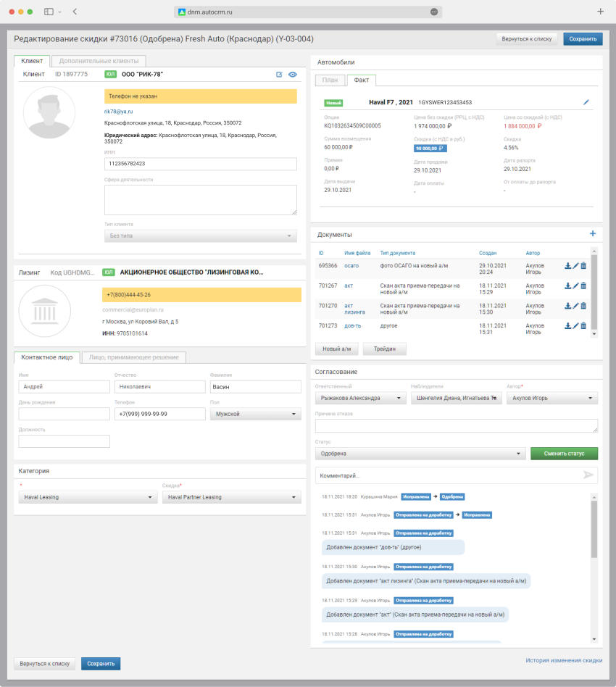Delete the дов-ть document

[x=583, y=326]
